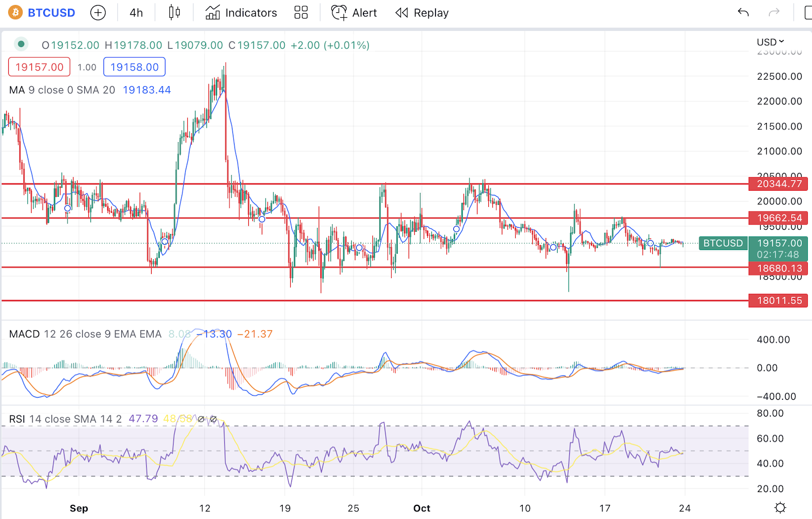Expand the USD currency dropdown
The height and width of the screenshot is (519, 812).
pos(770,42)
